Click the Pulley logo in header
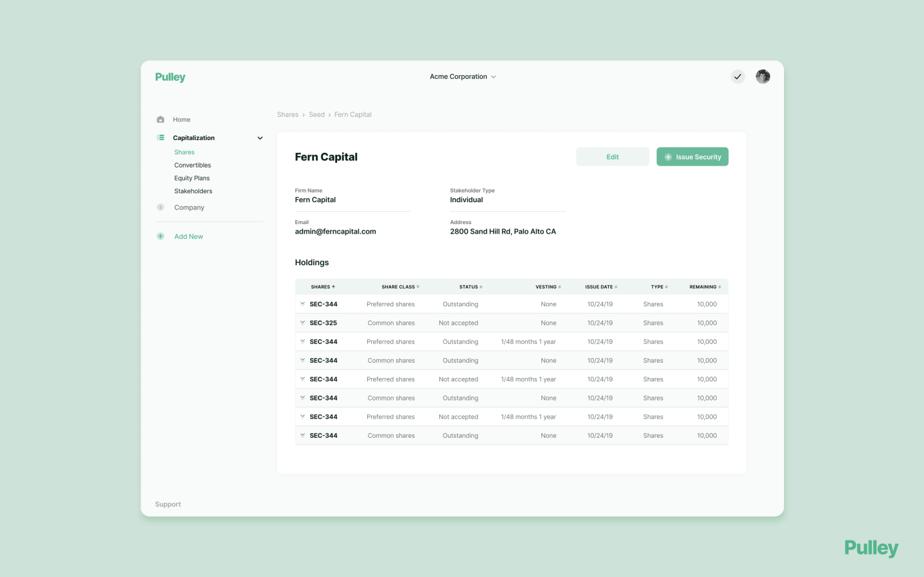This screenshot has height=577, width=924. pyautogui.click(x=170, y=77)
